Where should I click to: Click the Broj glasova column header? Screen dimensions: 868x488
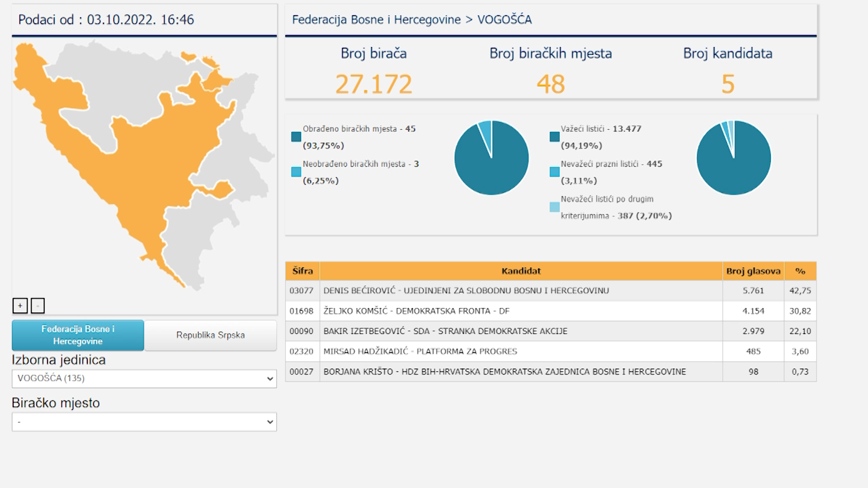point(753,271)
